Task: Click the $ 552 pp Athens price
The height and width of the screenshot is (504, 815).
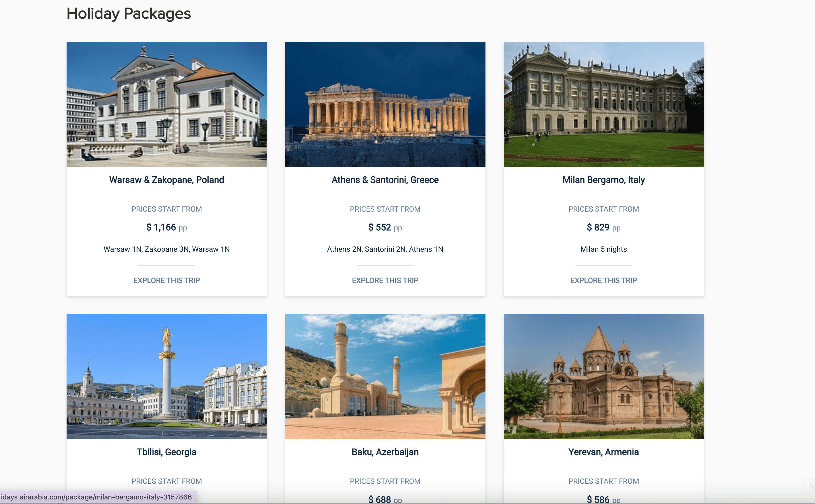Action: tap(385, 227)
